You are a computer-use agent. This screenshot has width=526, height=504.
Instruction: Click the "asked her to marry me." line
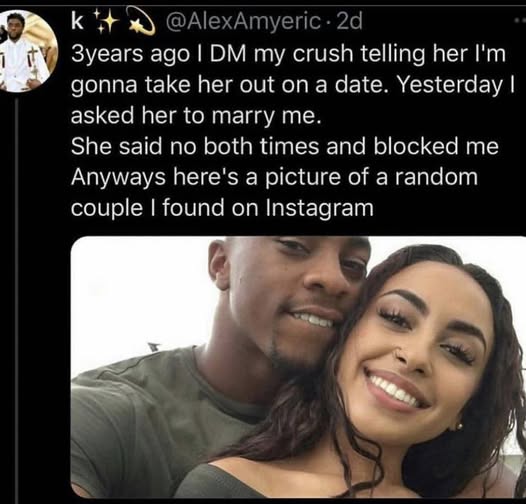tap(194, 116)
